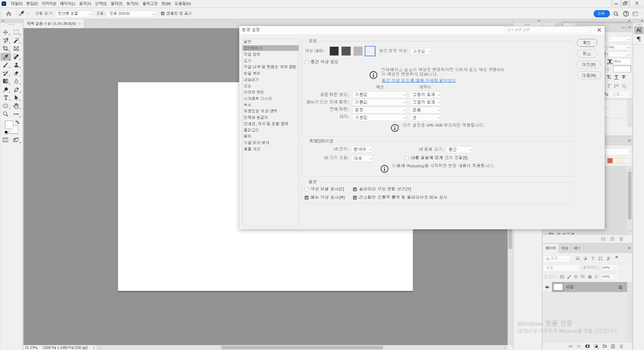This screenshot has width=644, height=350.
Task: Select the Gradient tool
Action: point(6,81)
